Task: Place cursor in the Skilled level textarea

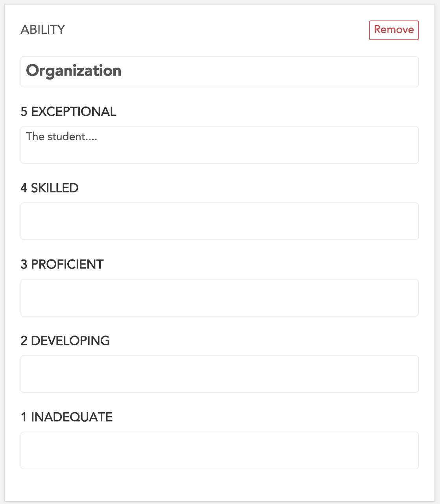Action: 219,221
